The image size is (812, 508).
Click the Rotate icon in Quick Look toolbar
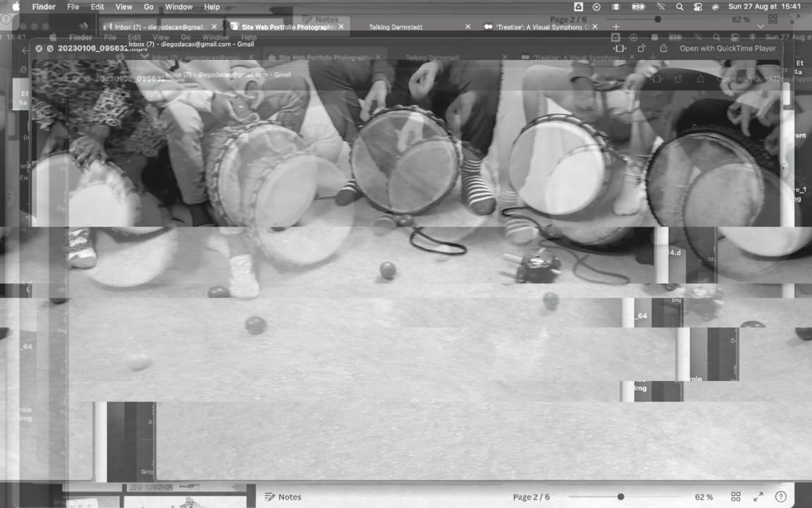tap(641, 49)
